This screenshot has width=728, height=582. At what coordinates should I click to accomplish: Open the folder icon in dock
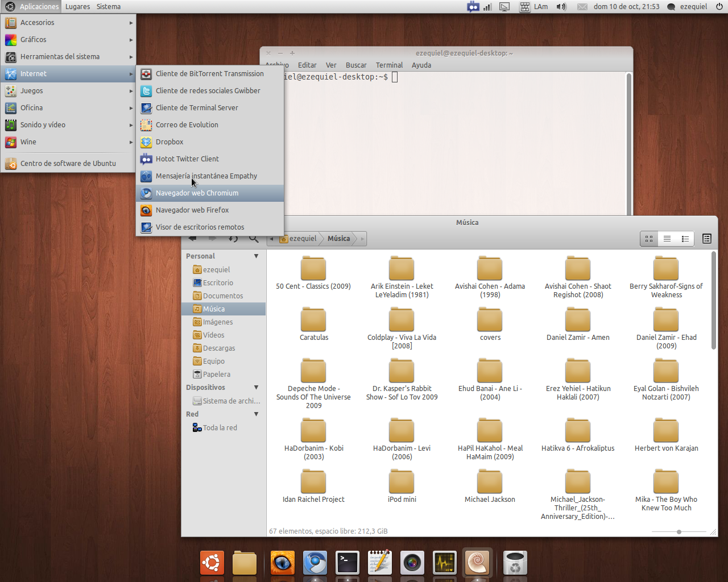click(245, 563)
